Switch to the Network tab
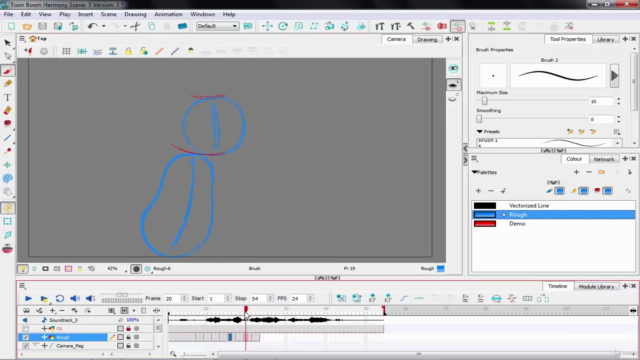This screenshot has width=640, height=360. pyautogui.click(x=604, y=159)
